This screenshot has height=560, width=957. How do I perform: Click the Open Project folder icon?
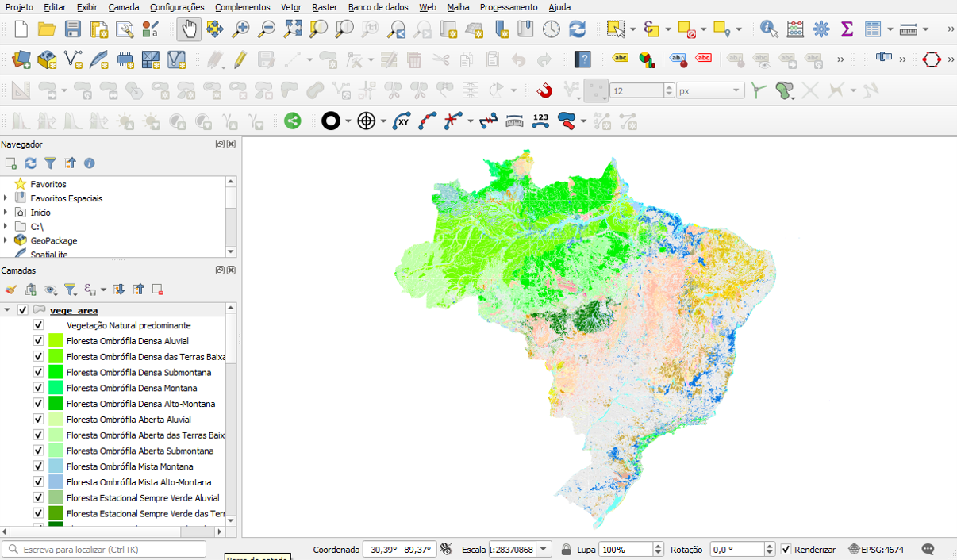pyautogui.click(x=47, y=29)
